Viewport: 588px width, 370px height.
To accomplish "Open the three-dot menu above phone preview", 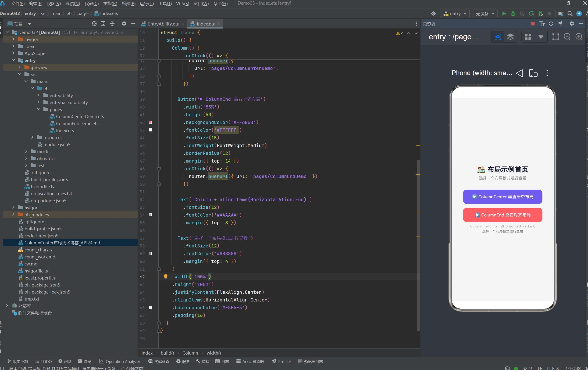I will pos(547,73).
